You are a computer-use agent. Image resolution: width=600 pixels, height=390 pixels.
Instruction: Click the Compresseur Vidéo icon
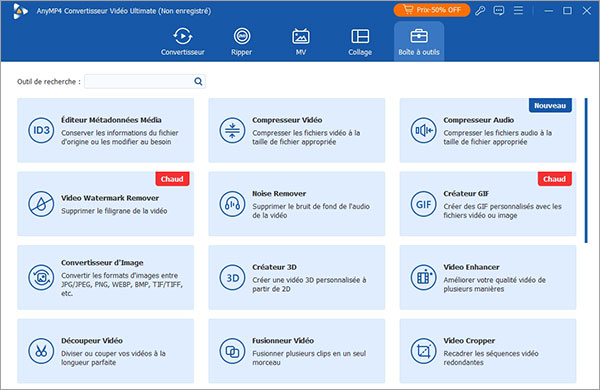(x=232, y=131)
